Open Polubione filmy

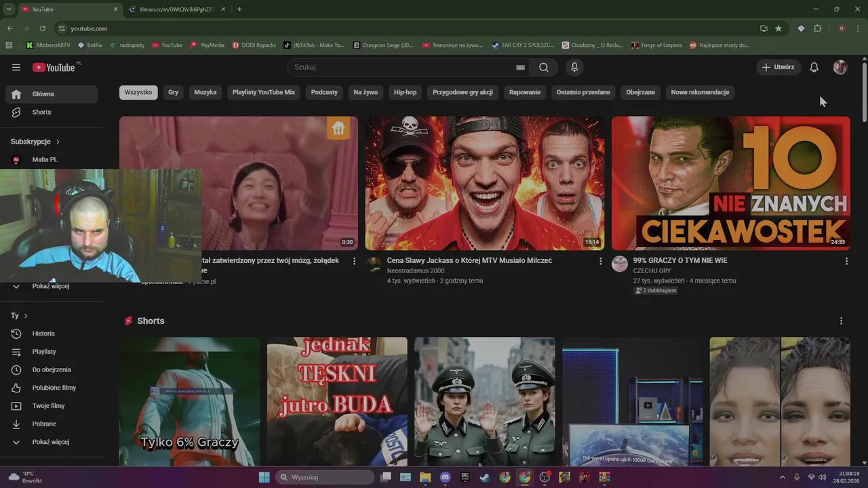pyautogui.click(x=52, y=388)
